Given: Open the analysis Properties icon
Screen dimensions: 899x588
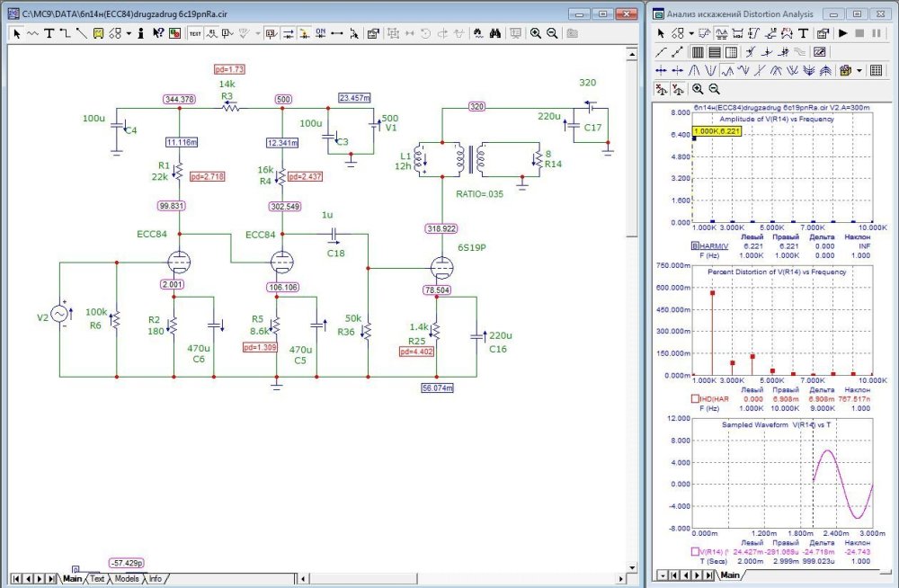Looking at the screenshot, I should coord(823,33).
